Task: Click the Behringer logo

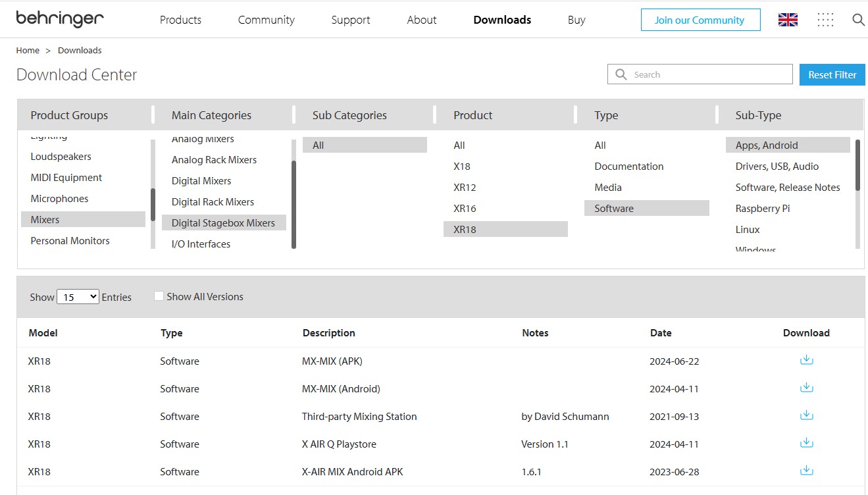Action: (x=60, y=19)
